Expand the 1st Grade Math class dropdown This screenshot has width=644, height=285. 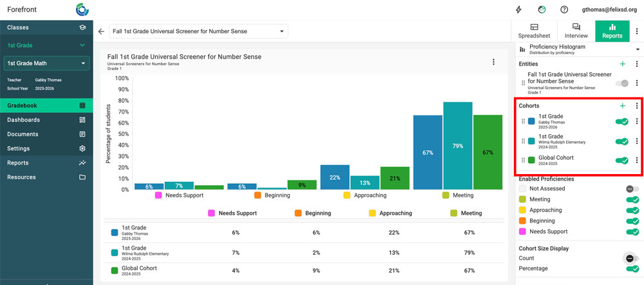pyautogui.click(x=46, y=63)
